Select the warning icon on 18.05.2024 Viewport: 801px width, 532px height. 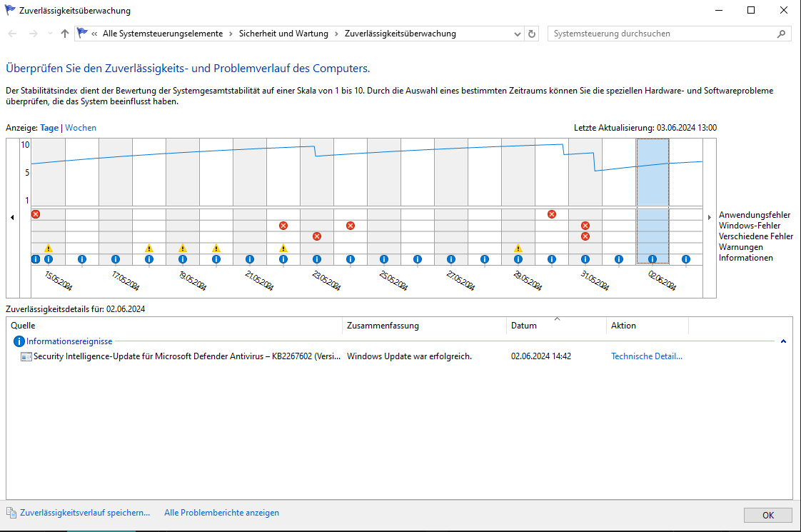coord(149,248)
